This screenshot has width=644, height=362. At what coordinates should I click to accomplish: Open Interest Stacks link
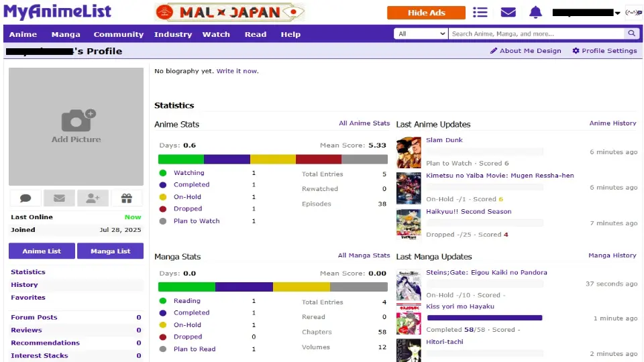point(40,355)
